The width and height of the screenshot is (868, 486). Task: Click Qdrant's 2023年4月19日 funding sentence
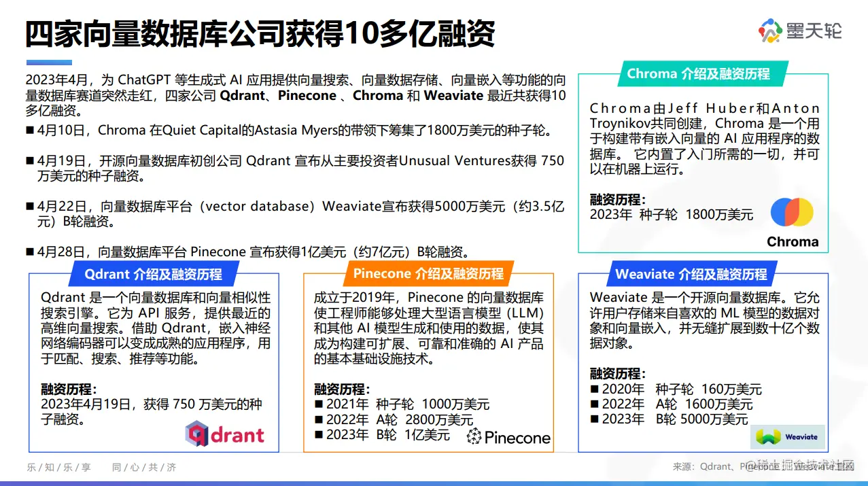152,412
